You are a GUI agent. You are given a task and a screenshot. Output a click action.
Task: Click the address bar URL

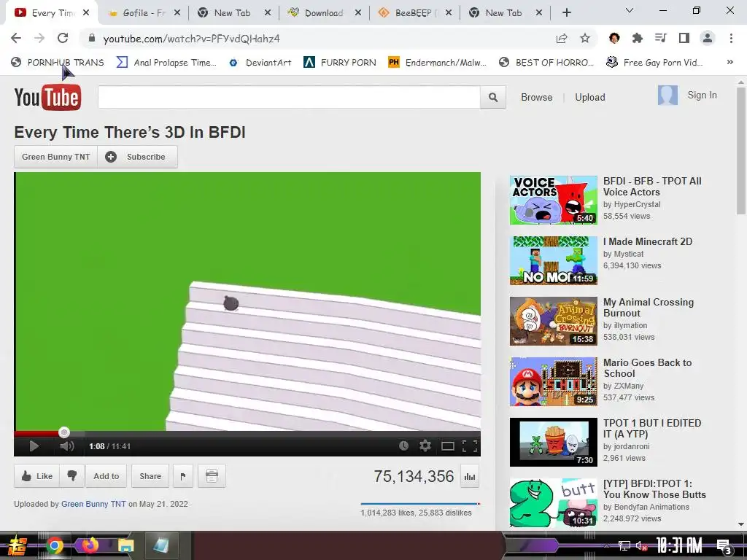coord(192,39)
